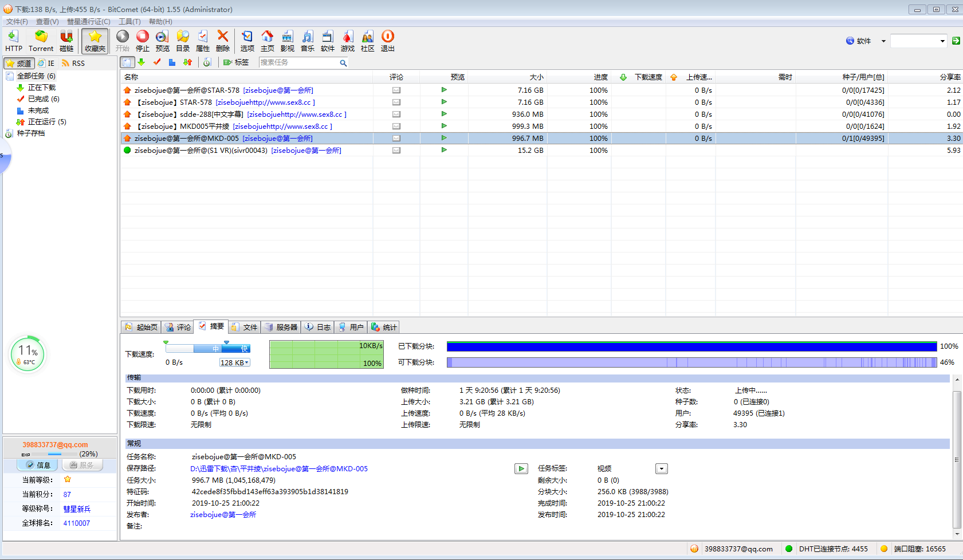Switch to the 服务器 tab
The image size is (963, 560).
click(x=281, y=327)
